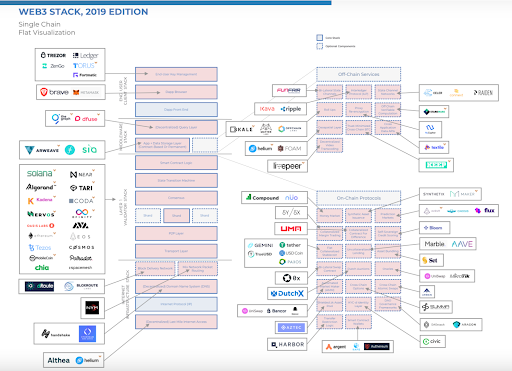The width and height of the screenshot is (512, 371).
Task: Click the Trezor logo
Action: click(x=53, y=55)
